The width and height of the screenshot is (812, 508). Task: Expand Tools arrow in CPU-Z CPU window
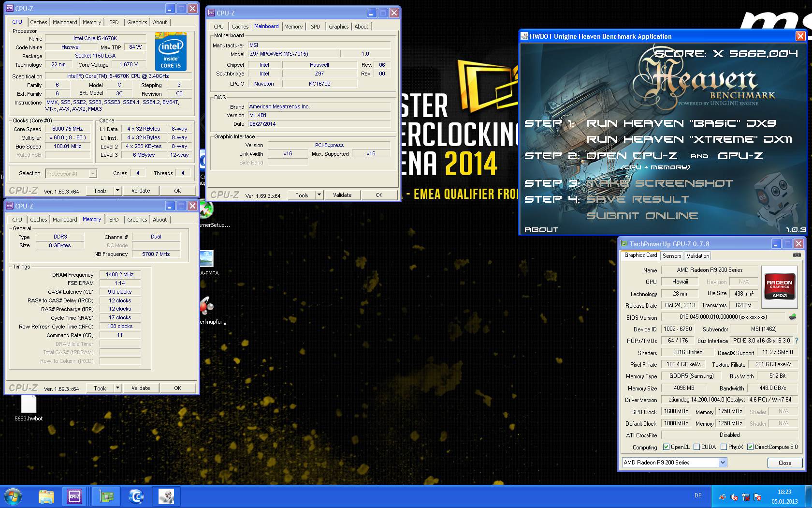point(117,191)
